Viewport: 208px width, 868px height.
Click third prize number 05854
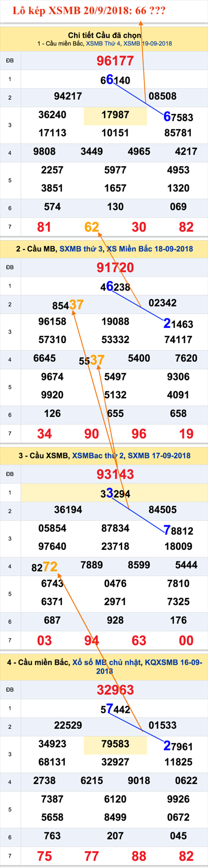[x=52, y=528]
